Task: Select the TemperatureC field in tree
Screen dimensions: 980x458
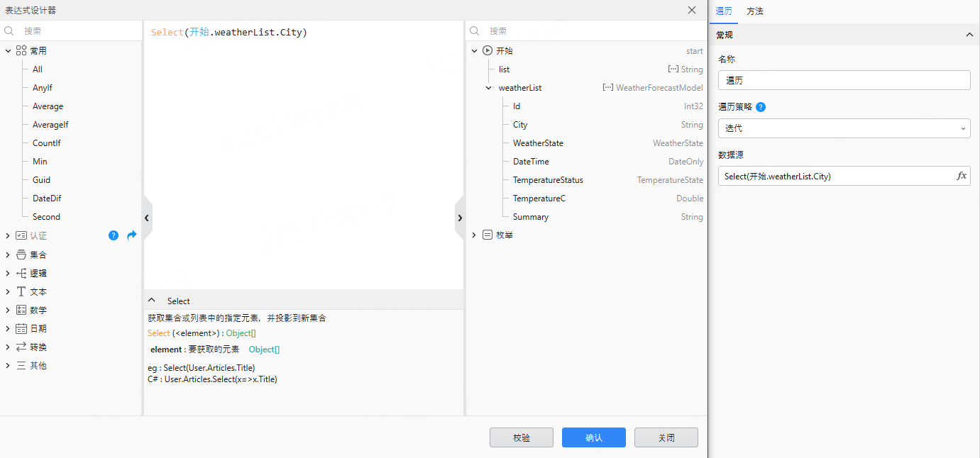Action: 539,199
